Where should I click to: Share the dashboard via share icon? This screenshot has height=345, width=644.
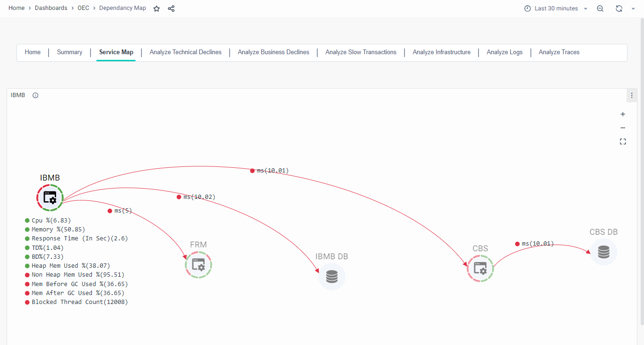coord(171,8)
